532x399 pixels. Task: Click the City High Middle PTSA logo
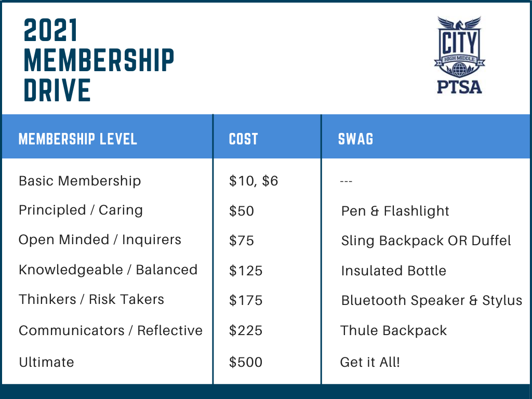(459, 55)
